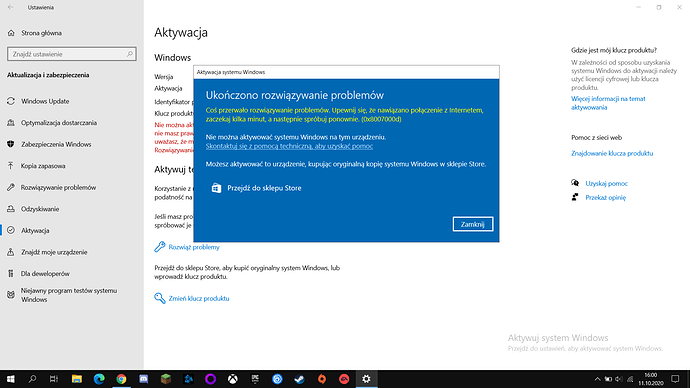Open Znajdowanie klucza produktu link
Image resolution: width=690 pixels, height=388 pixels.
click(612, 153)
